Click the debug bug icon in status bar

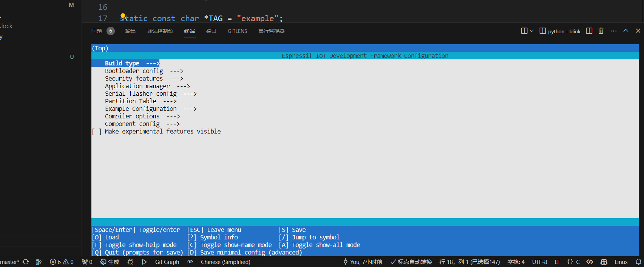point(130,262)
